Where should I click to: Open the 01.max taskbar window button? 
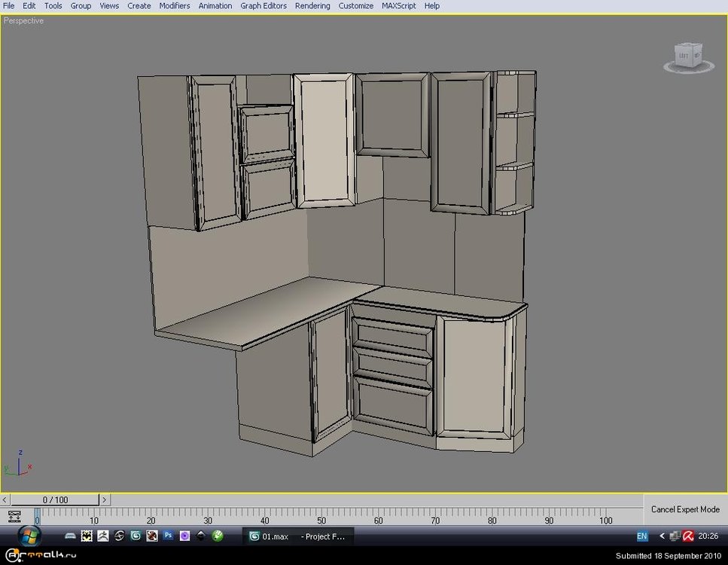pyautogui.click(x=269, y=536)
